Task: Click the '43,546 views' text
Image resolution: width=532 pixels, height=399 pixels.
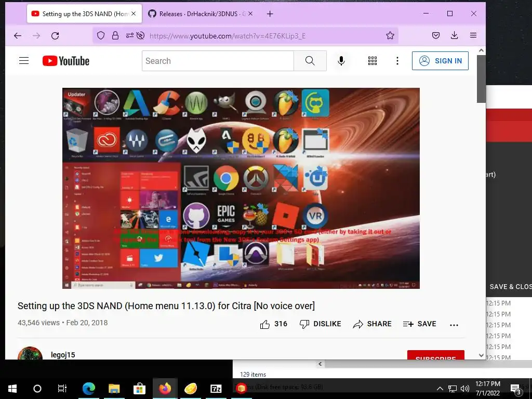Action: [x=38, y=323]
